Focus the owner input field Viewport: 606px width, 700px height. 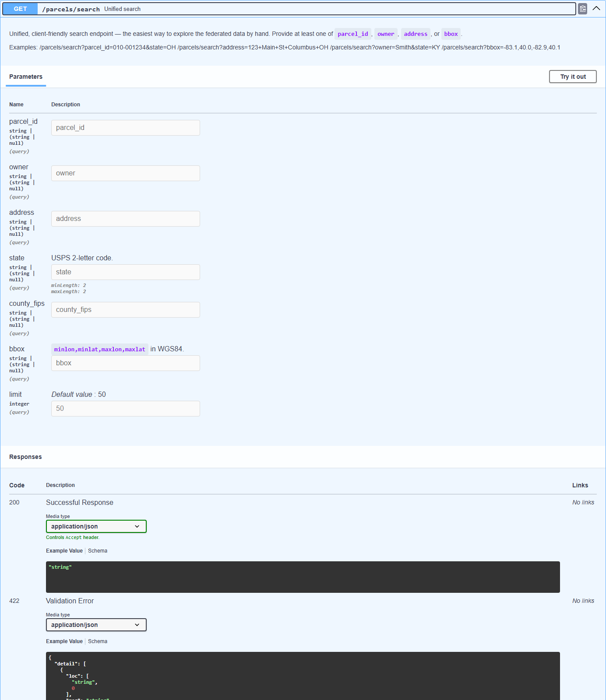(x=126, y=173)
